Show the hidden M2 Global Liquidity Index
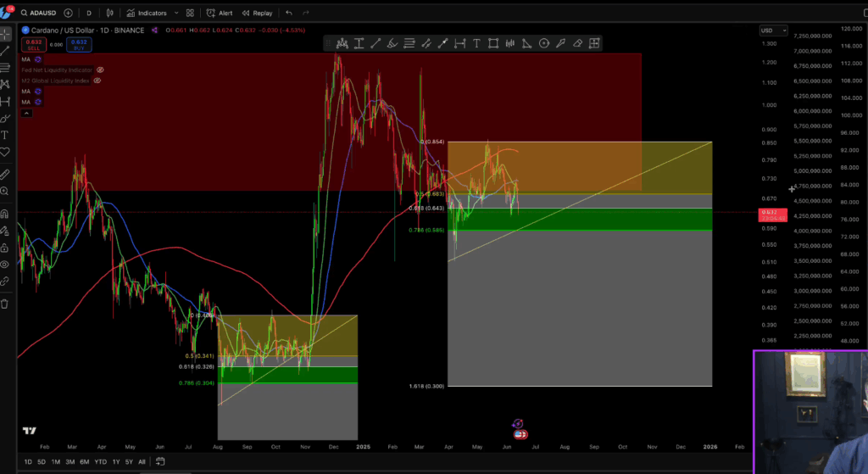The width and height of the screenshot is (868, 474). (97, 81)
